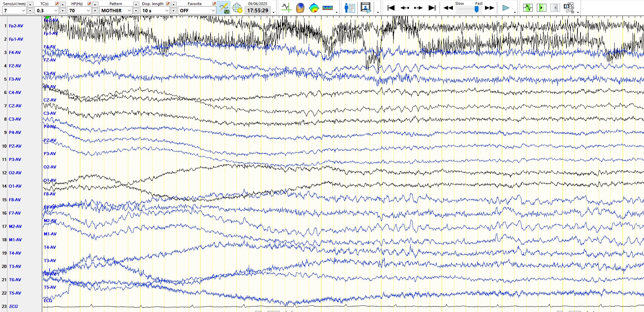Open the patient information icon
The height and width of the screenshot is (312, 644).
[x=350, y=8]
